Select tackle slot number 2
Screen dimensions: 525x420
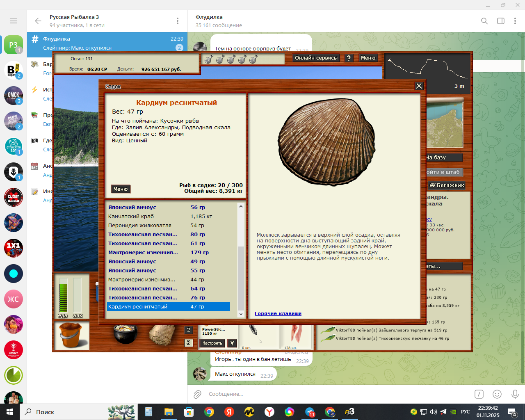[189, 330]
